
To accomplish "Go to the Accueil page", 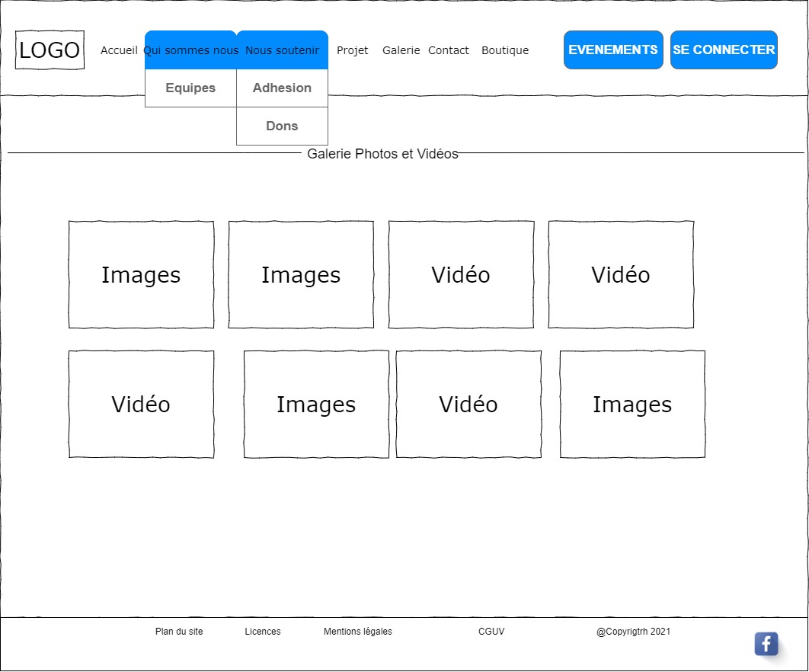I will tap(119, 50).
